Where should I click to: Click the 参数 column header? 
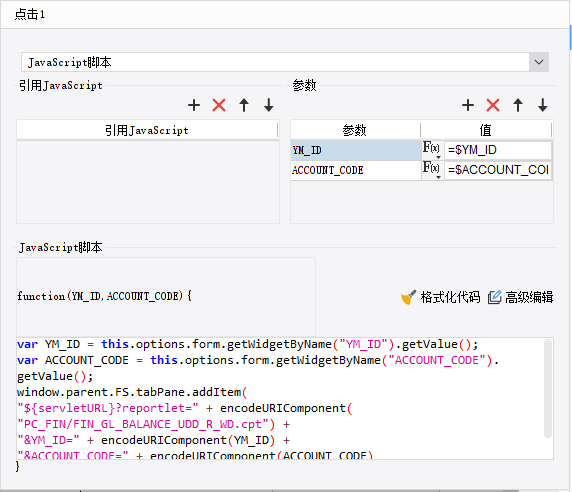point(355,130)
